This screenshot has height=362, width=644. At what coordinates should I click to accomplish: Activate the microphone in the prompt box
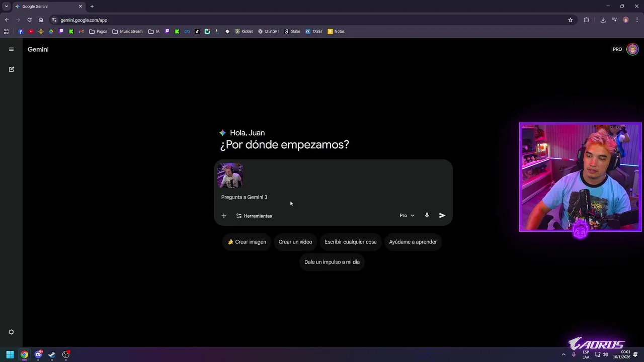coord(427,215)
